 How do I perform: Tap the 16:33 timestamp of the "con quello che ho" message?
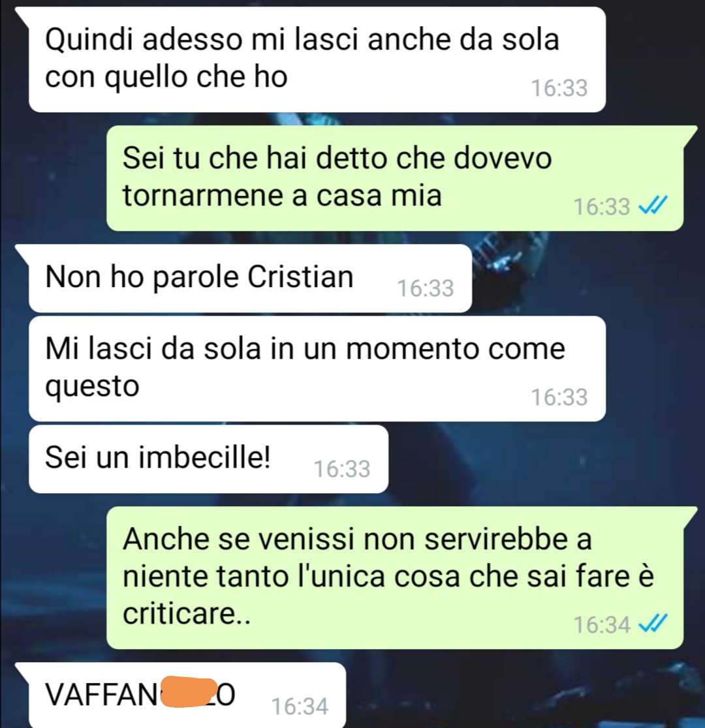click(559, 88)
